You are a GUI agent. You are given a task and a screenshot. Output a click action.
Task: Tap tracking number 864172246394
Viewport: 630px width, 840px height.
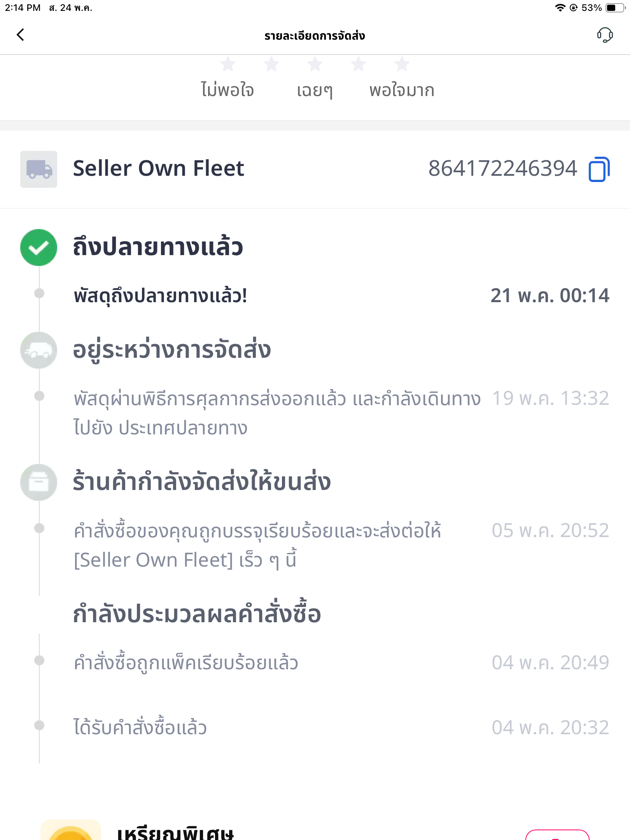pyautogui.click(x=502, y=168)
